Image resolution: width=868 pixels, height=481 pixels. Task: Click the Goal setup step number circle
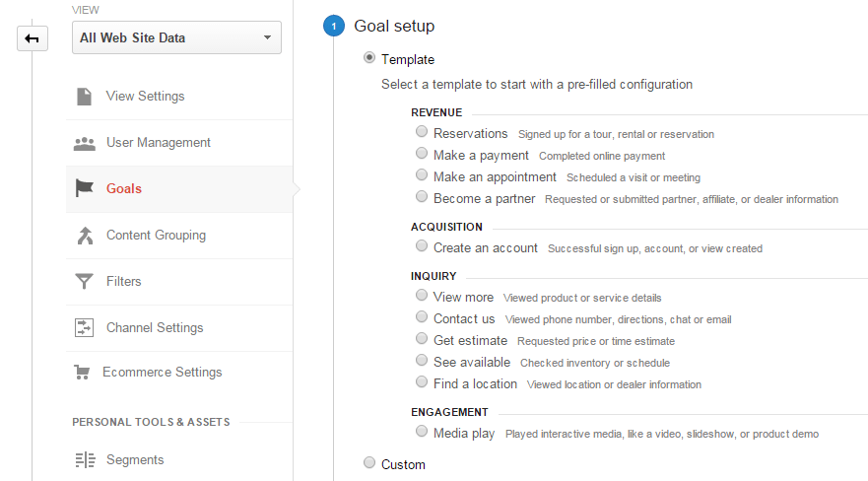pos(334,26)
